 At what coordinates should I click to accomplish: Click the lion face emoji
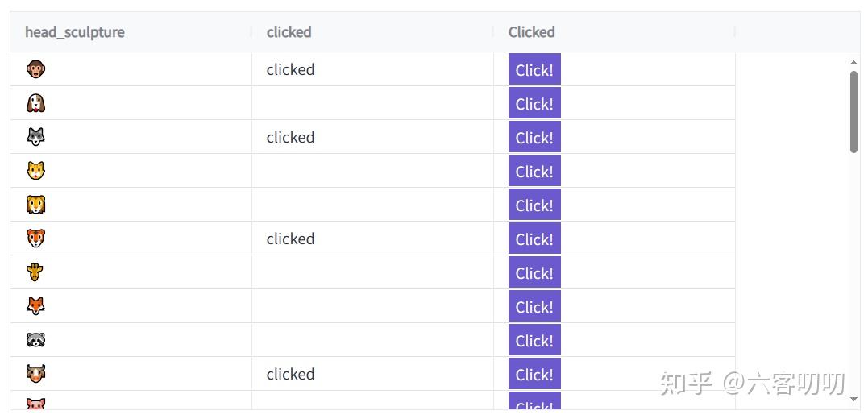(35, 204)
